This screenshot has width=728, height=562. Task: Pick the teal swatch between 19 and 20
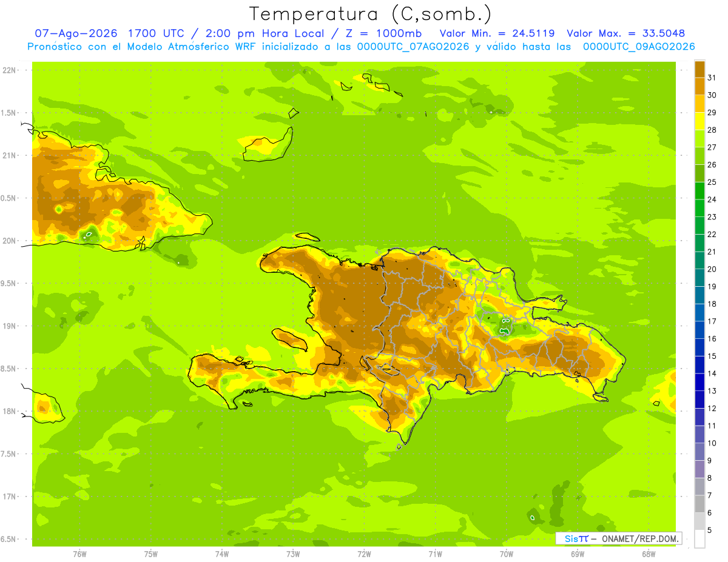tap(699, 278)
